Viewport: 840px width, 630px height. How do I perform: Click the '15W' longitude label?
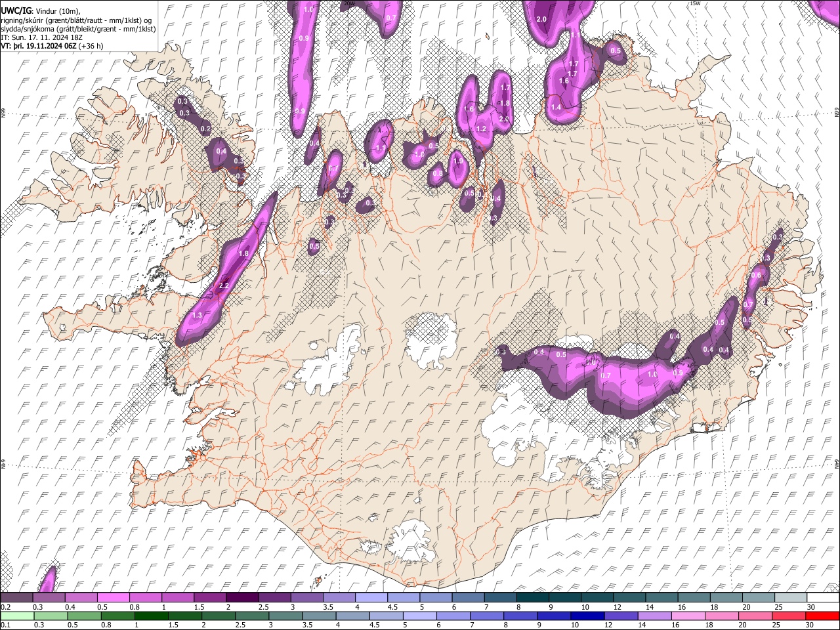[695, 3]
